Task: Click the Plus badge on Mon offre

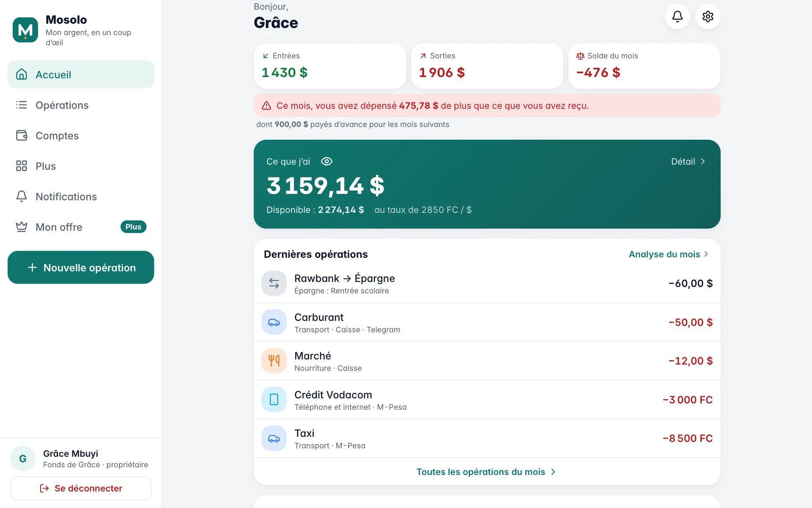Action: pyautogui.click(x=133, y=227)
